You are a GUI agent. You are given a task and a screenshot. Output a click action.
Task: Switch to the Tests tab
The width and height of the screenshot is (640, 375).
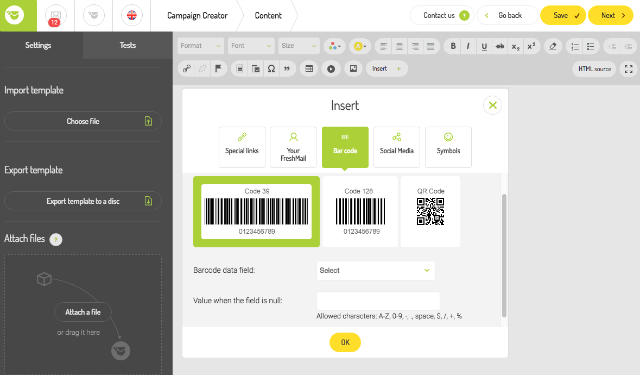(x=128, y=45)
